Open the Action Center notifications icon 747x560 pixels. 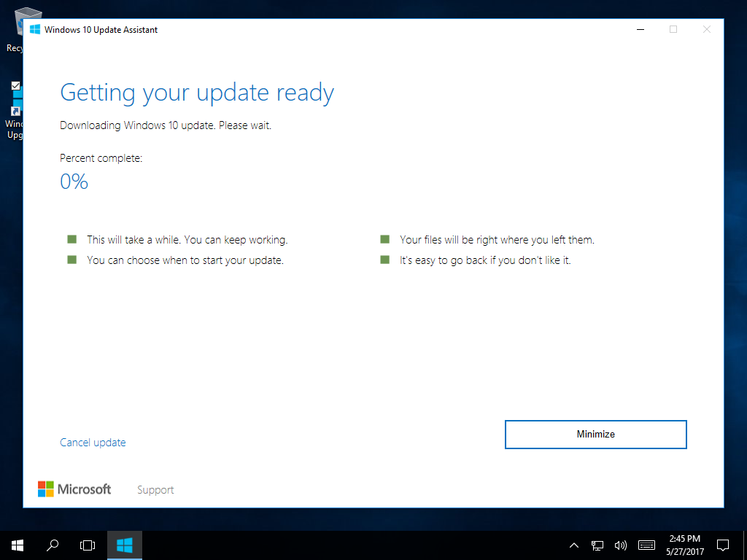[x=723, y=545]
